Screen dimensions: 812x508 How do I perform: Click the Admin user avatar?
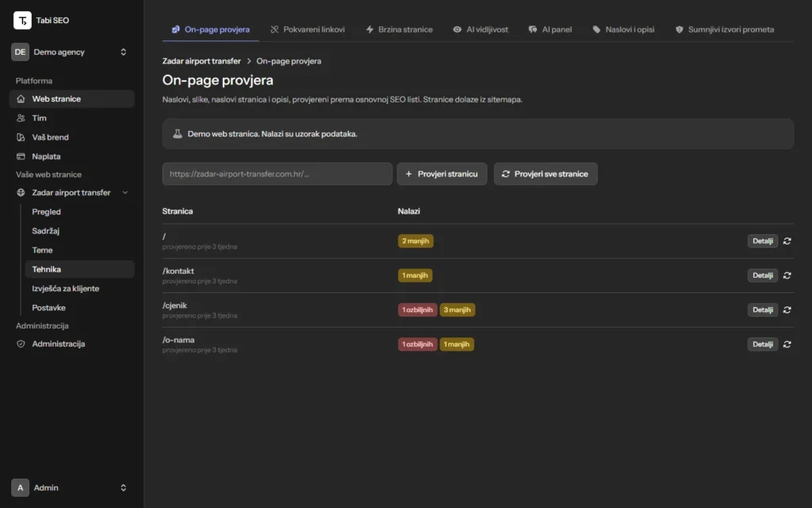(20, 488)
